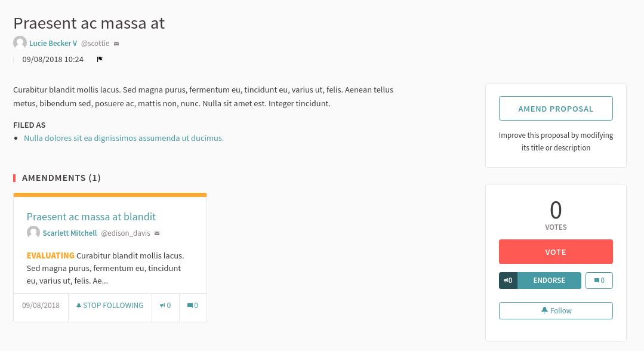Open the comments count button beside Endorse

point(599,281)
